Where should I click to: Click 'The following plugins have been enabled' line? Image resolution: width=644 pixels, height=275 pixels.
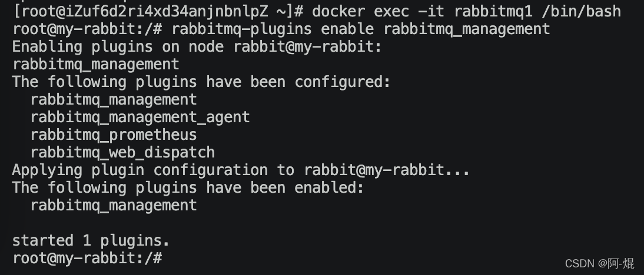coord(188,187)
